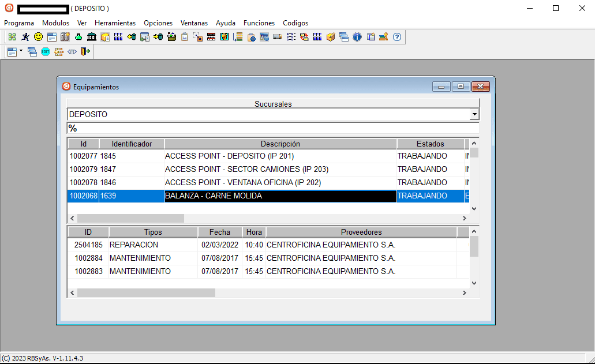Click the plain clipboard toolbar icon
Viewport: 595px width, 364px height.
click(185, 37)
